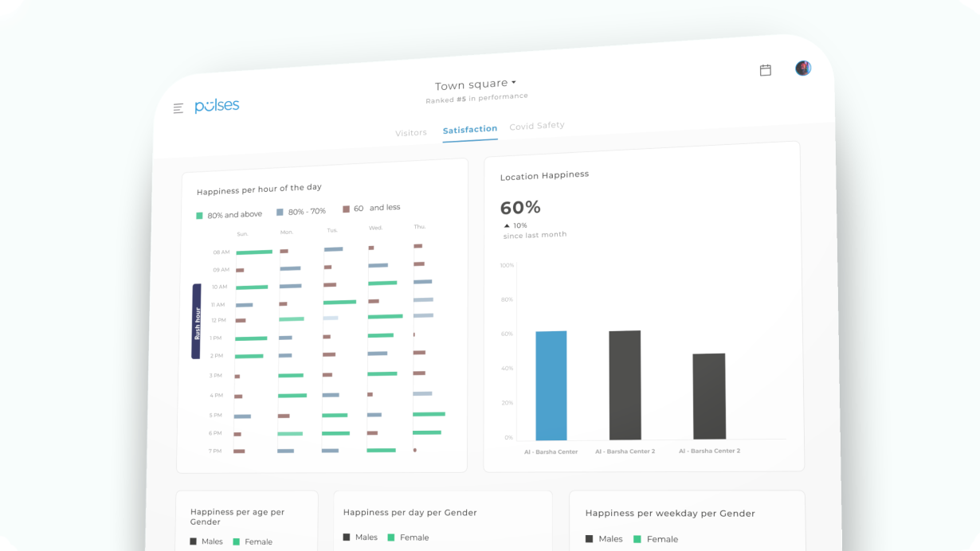
Task: Click the up-arrow 10% change indicator
Action: click(x=515, y=225)
